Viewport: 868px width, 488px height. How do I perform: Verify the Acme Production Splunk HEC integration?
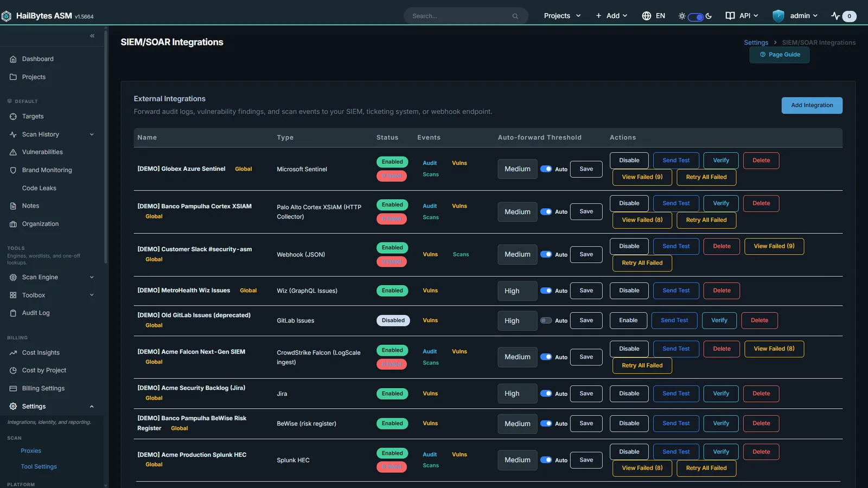pyautogui.click(x=721, y=452)
